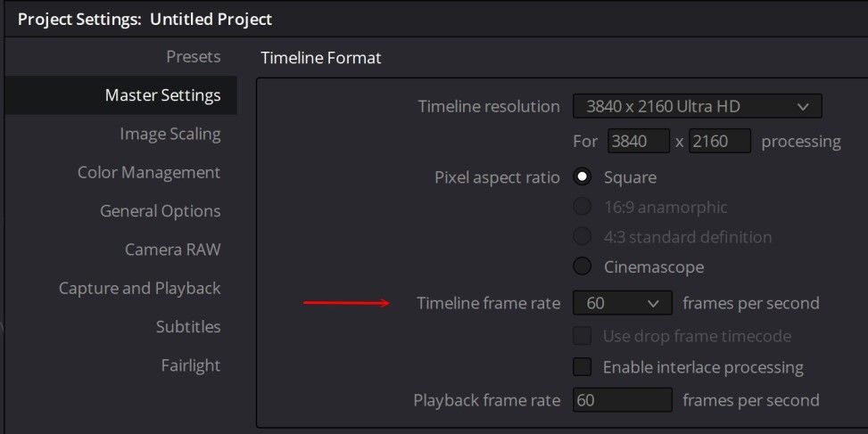The height and width of the screenshot is (434, 868).
Task: Open Camera RAW settings
Action: pyautogui.click(x=172, y=250)
